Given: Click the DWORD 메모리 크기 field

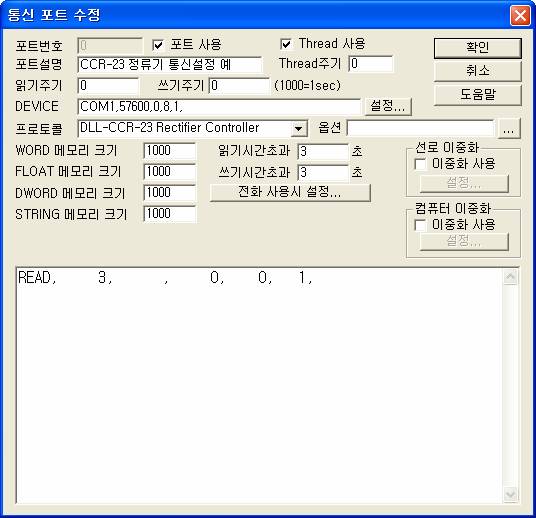Looking at the screenshot, I should pos(170,193).
